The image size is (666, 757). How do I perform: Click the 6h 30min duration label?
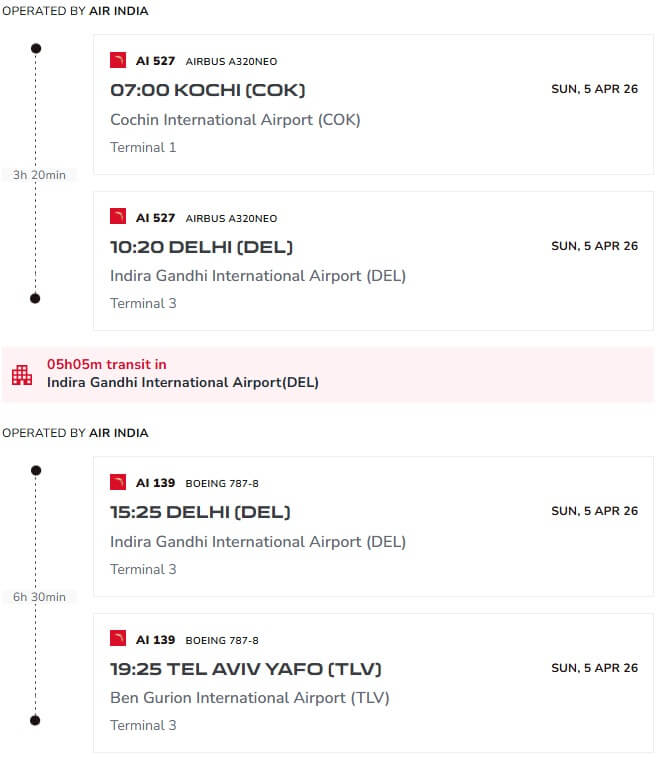tap(39, 597)
